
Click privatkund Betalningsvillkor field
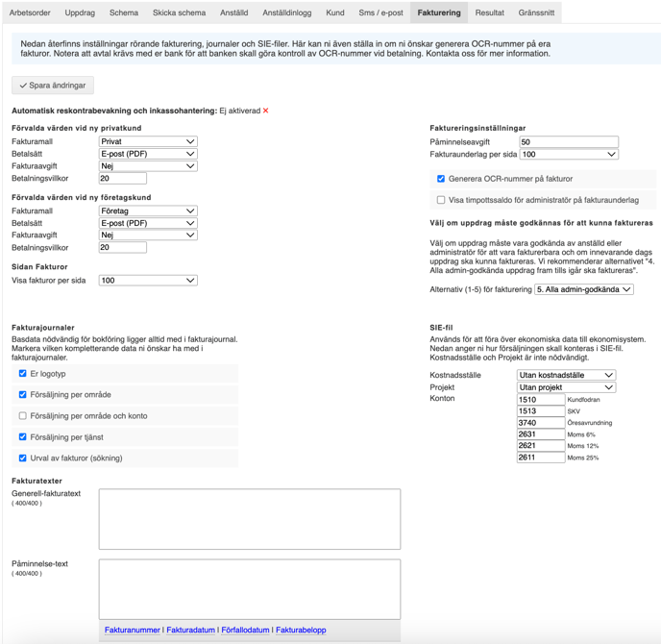[123, 179]
